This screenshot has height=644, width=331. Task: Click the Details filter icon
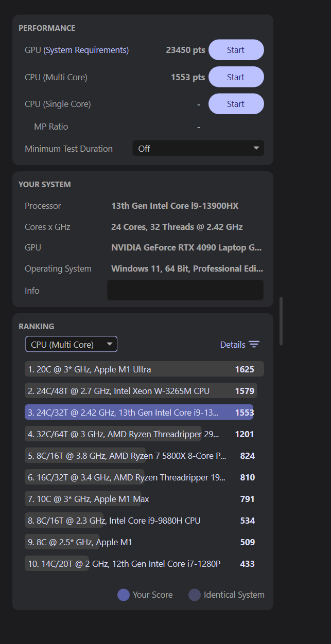click(254, 345)
